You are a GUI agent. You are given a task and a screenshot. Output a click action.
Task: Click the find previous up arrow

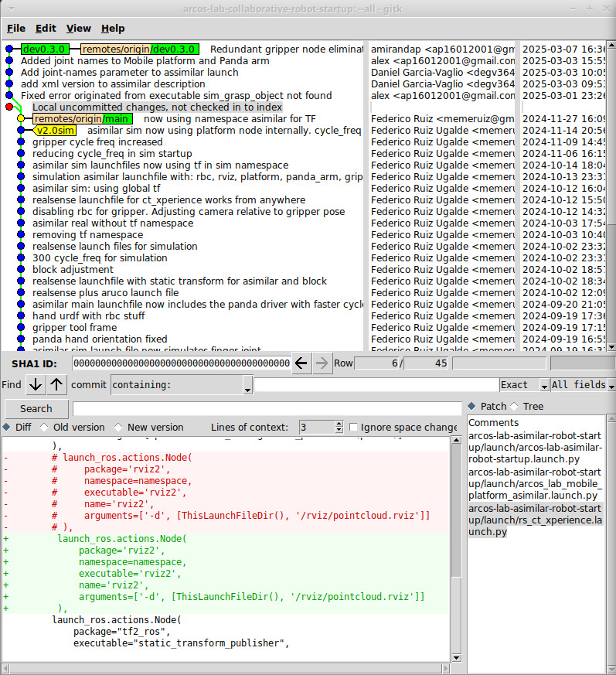coord(57,384)
